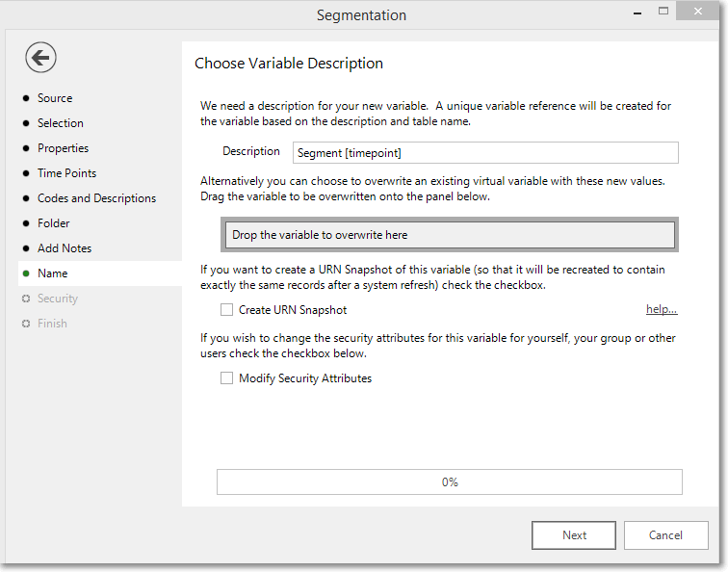This screenshot has width=728, height=572.
Task: Click into the Description text field
Action: [x=485, y=153]
